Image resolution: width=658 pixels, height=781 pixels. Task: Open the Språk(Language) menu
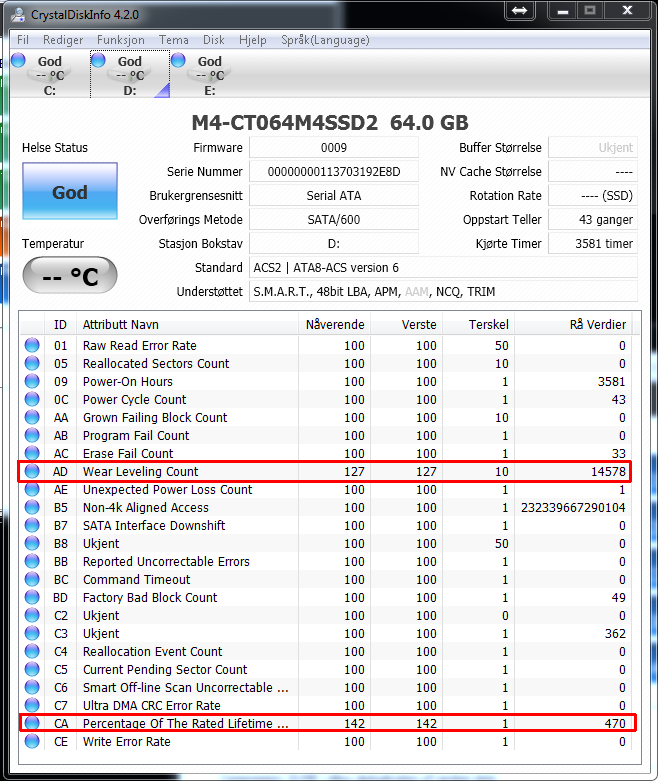pos(325,40)
